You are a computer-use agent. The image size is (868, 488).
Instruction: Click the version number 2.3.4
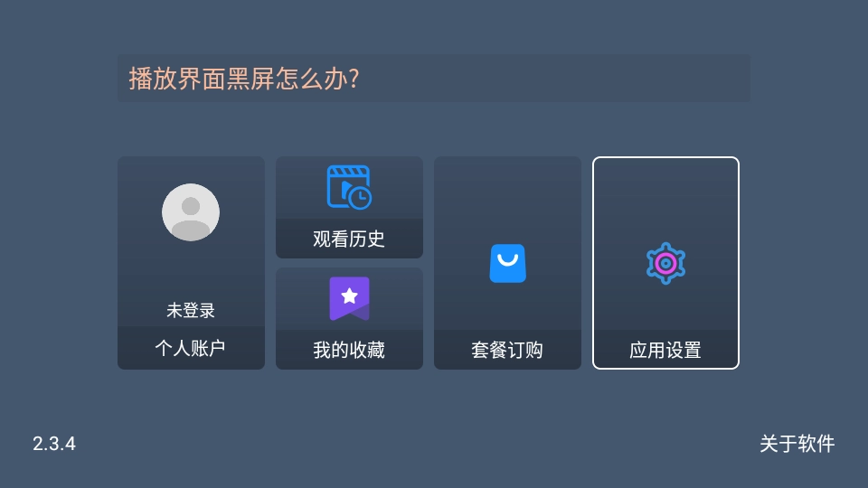[x=54, y=444]
